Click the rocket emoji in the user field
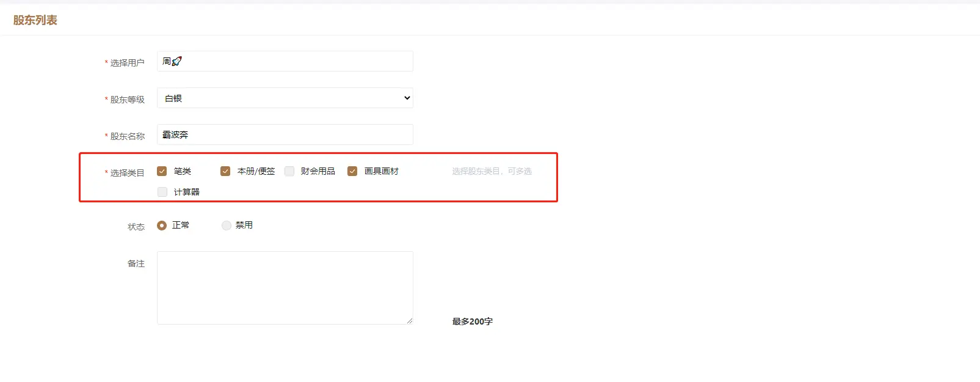Image resolution: width=980 pixels, height=382 pixels. coord(177,61)
